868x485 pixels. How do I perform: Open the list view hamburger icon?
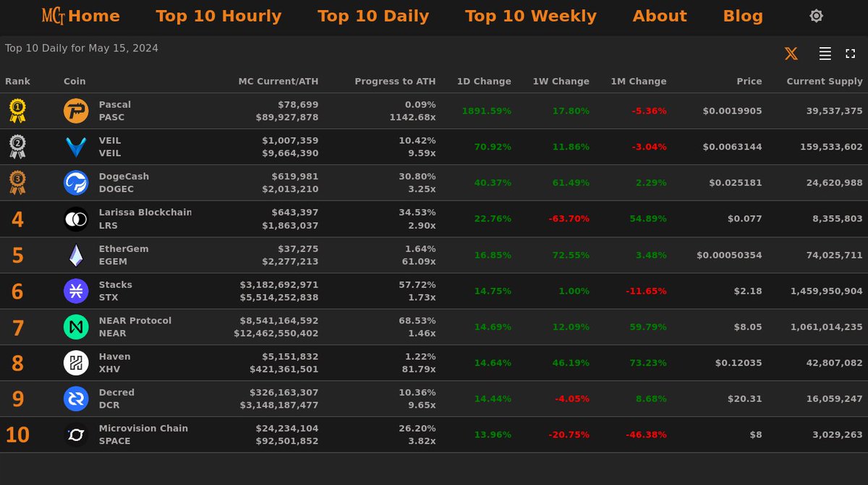825,54
